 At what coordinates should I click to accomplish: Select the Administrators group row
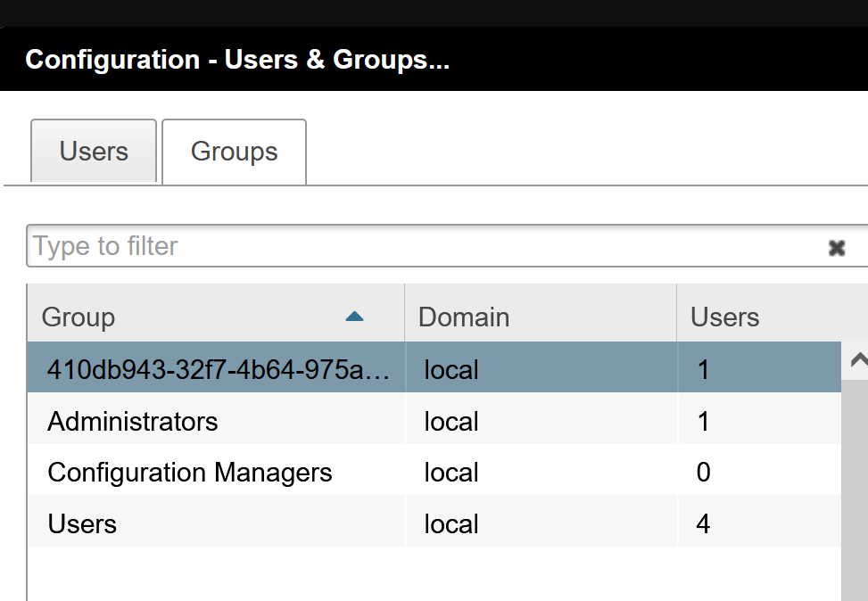point(132,421)
